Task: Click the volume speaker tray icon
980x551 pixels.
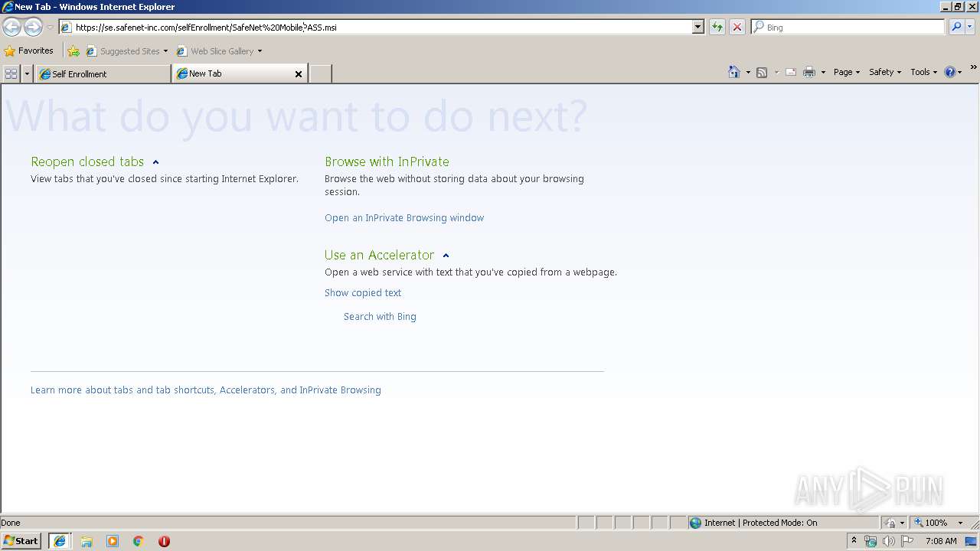Action: point(889,541)
